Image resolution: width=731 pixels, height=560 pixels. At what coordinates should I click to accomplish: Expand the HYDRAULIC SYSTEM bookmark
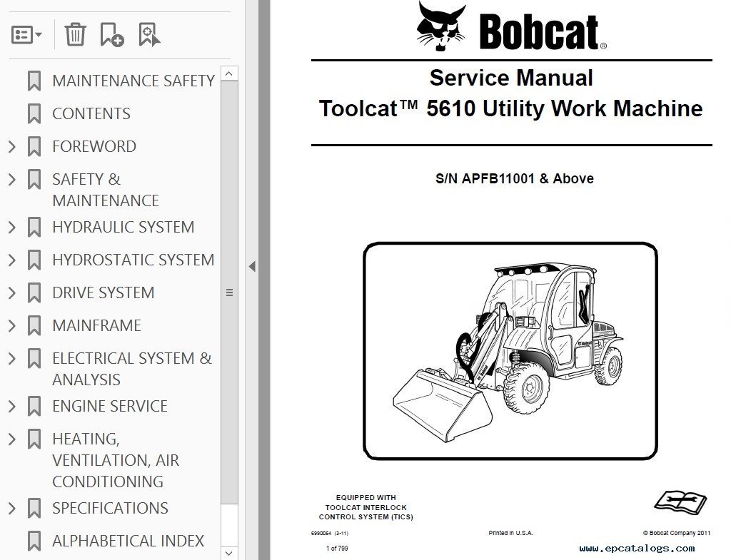(x=11, y=227)
